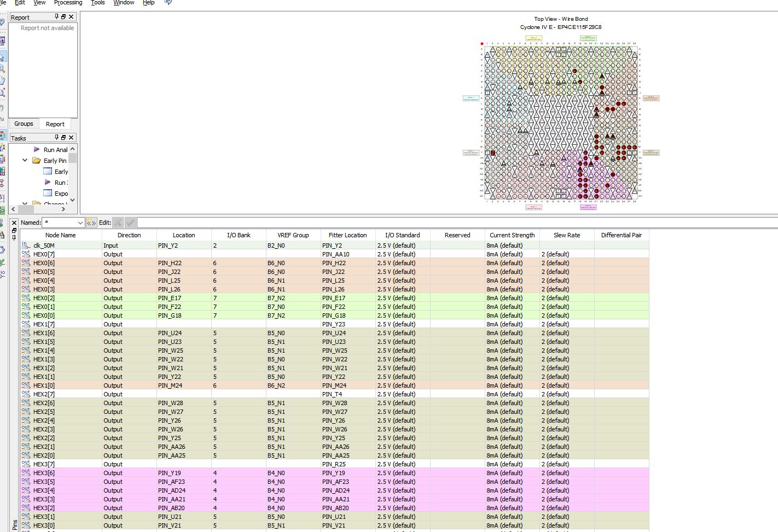This screenshot has height=532, width=778.
Task: Click the PIN_AA10 fitter location cell
Action: pos(348,254)
